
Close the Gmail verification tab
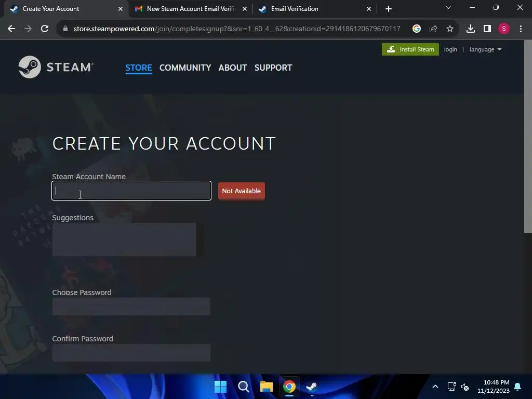click(245, 9)
